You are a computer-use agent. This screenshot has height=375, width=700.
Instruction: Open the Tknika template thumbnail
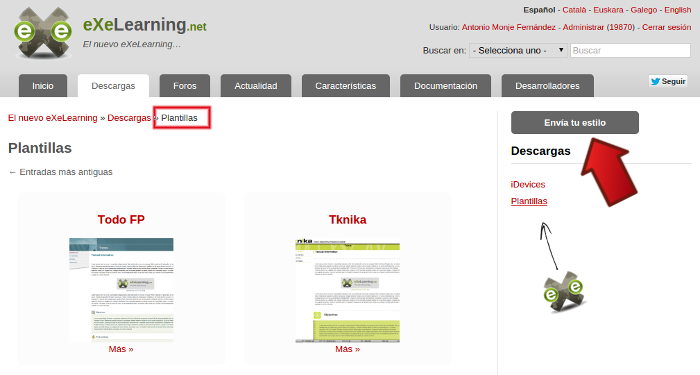(347, 290)
